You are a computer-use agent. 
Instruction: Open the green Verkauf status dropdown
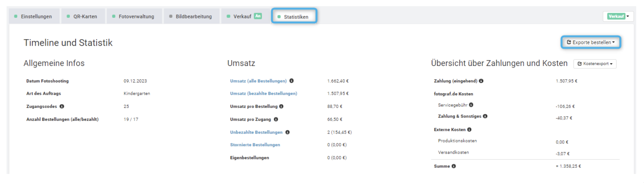618,16
